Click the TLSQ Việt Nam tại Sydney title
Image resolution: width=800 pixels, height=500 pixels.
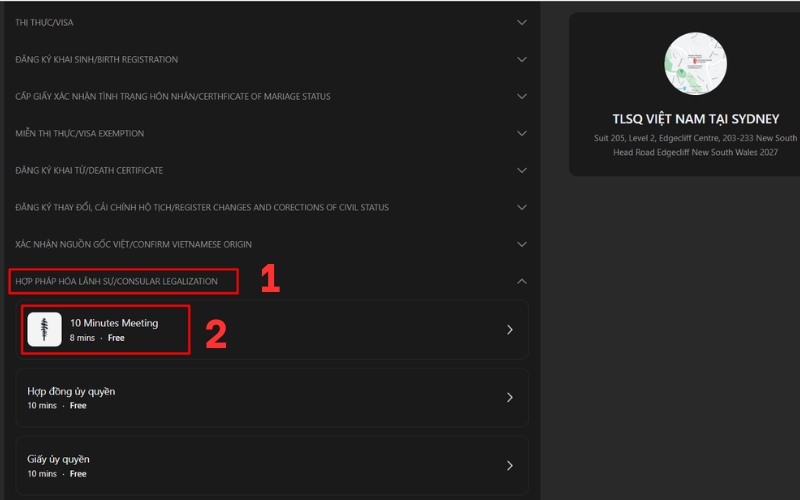tap(695, 118)
